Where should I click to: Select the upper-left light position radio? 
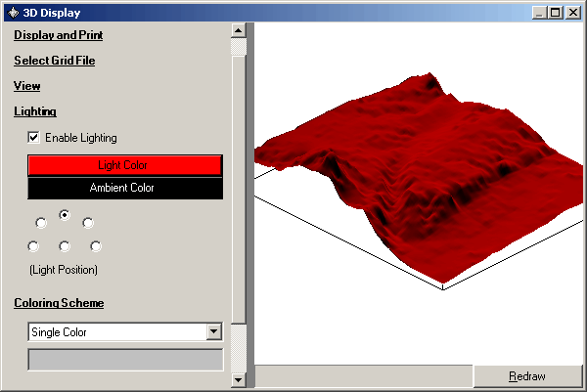41,223
